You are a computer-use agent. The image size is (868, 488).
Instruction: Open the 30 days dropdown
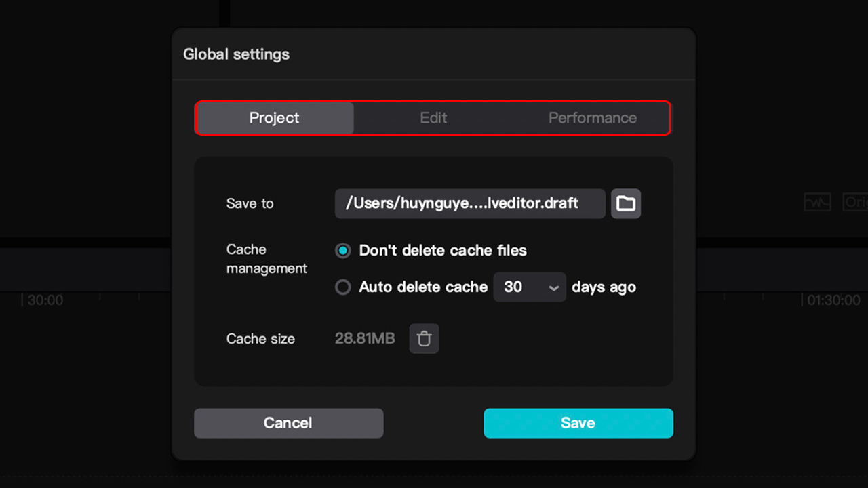coord(530,287)
